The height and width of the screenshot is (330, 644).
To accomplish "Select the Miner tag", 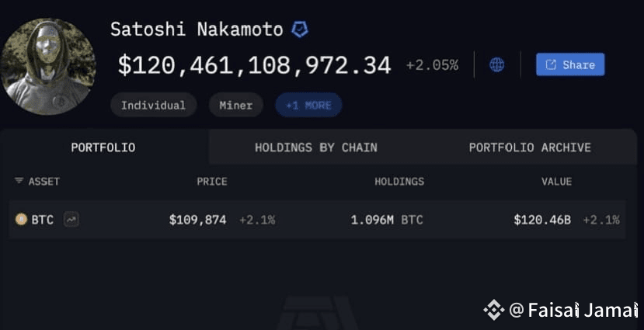I will [x=235, y=105].
